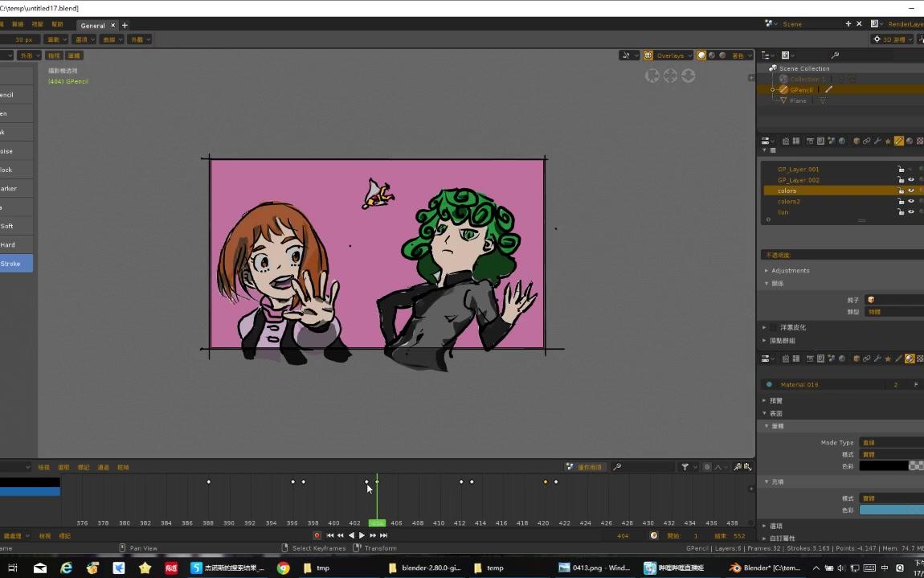924x578 pixels.
Task: Play animation in reverse
Action: click(x=351, y=535)
